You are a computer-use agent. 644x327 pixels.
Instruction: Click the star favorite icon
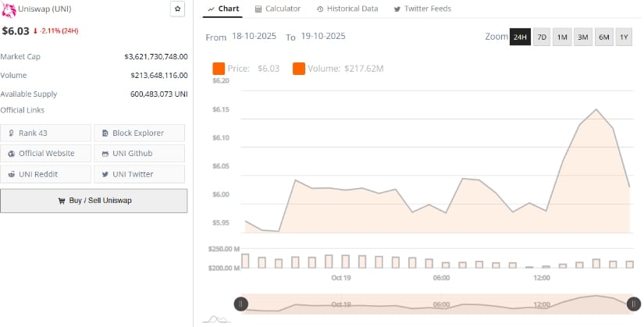[178, 9]
